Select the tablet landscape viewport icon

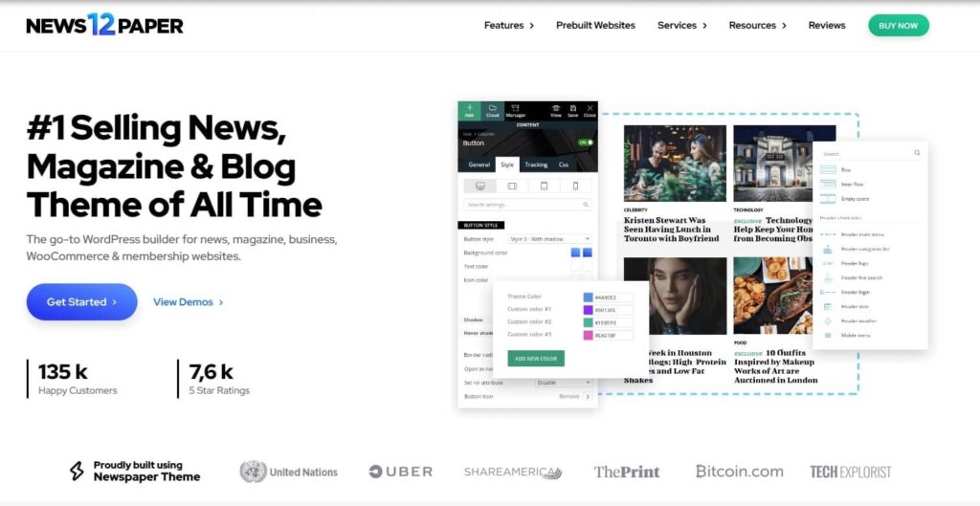[512, 187]
